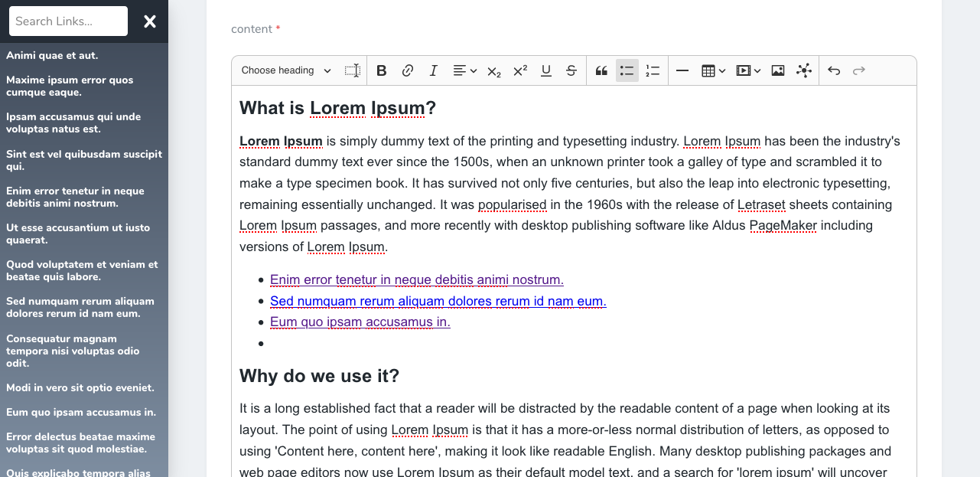Expand the insert media dropdown
The height and width of the screenshot is (477, 980).
pyautogui.click(x=748, y=70)
